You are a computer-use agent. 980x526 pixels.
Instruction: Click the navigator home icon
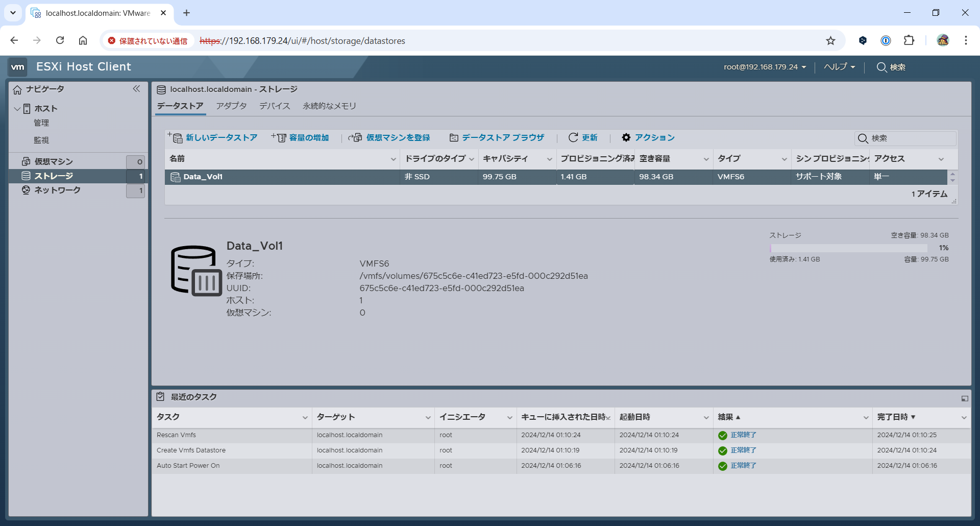coord(17,89)
